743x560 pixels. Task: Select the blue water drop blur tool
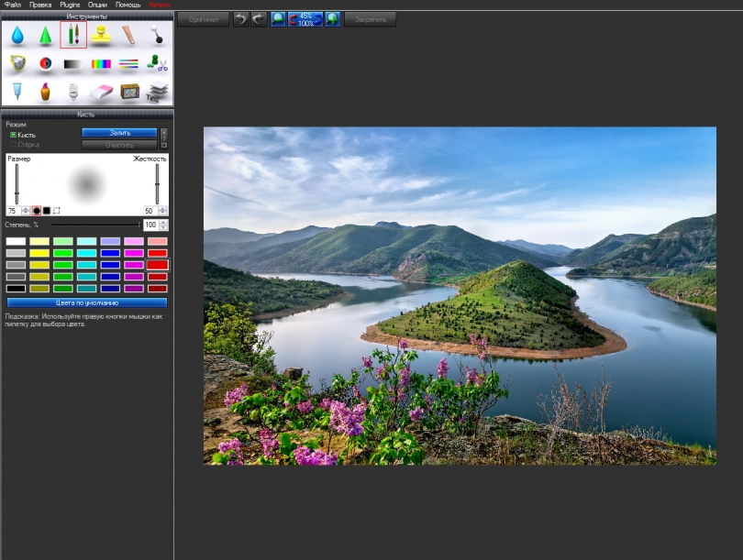pos(17,36)
